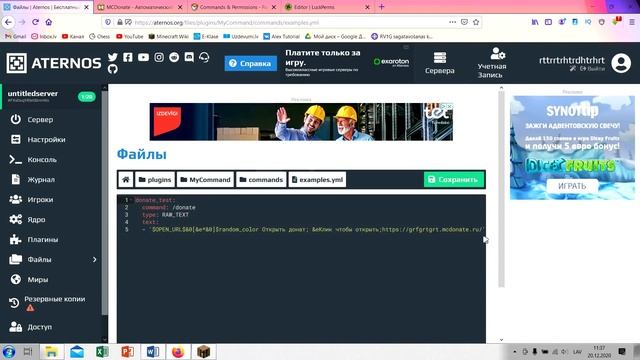Click the sidebar vertical scrollbar
This screenshot has height=360, width=640.
[105, 202]
